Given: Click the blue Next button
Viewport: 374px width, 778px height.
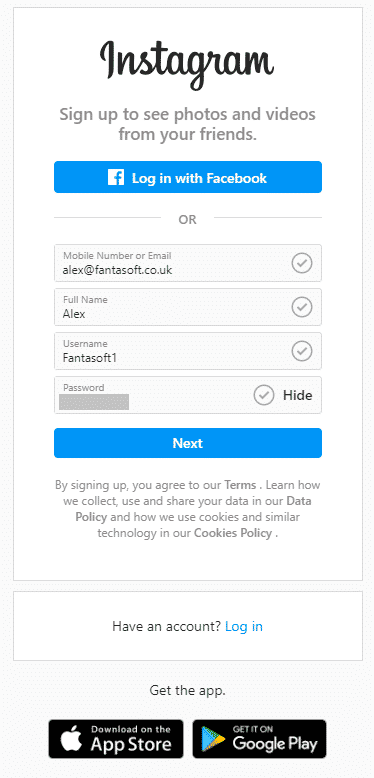Looking at the screenshot, I should coord(188,443).
